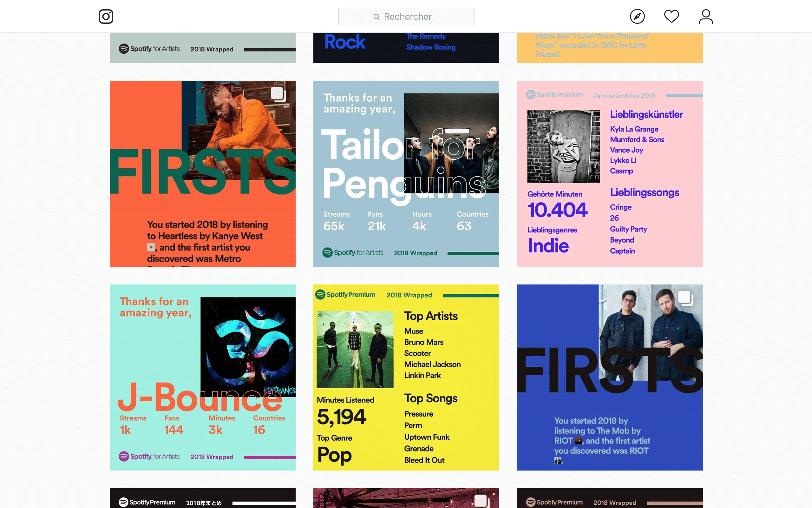Open the J-Bounce 2018 Wrapped post
The height and width of the screenshot is (508, 812).
coord(203,377)
